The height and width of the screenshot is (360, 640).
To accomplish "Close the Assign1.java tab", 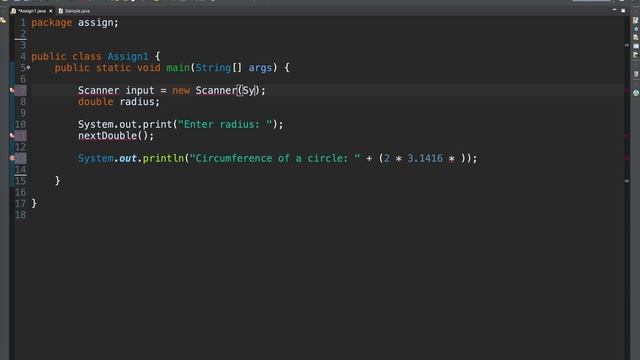I will pos(51,11).
